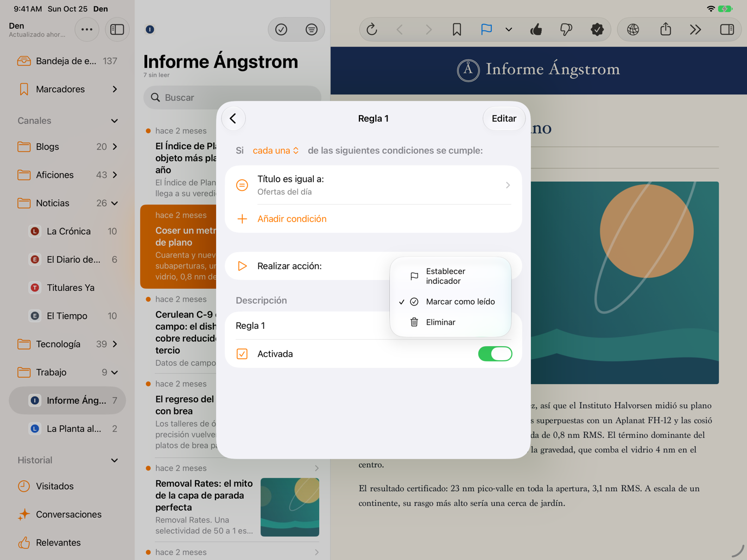
Task: Open La Planta al... feed
Action: tap(67, 429)
